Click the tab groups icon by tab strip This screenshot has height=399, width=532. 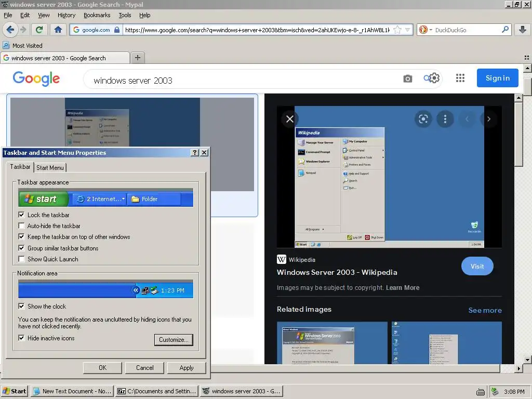coord(527,58)
